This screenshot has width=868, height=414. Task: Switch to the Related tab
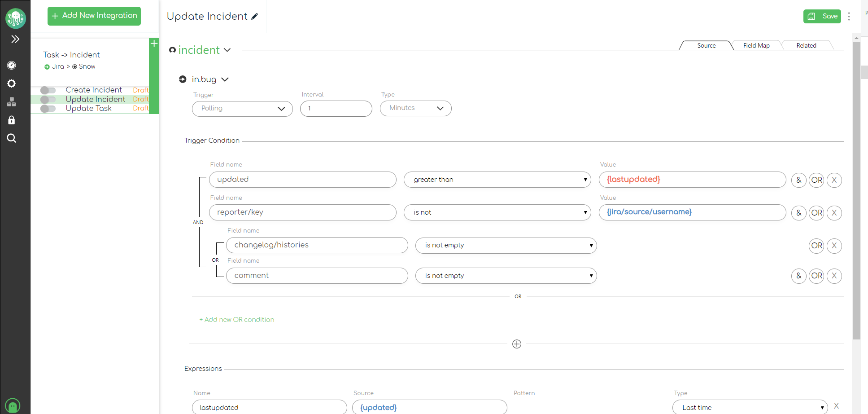pyautogui.click(x=806, y=45)
